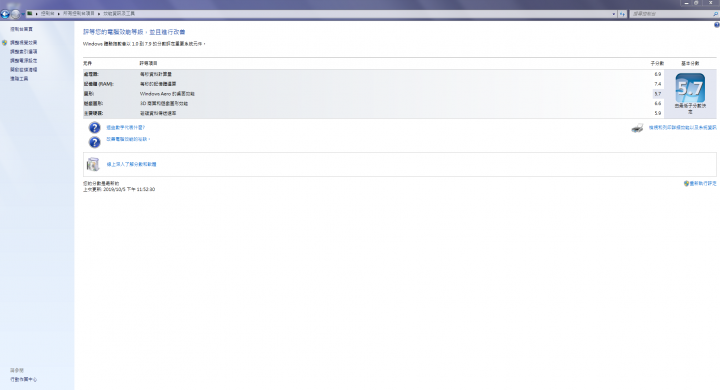Go back with the Back arrow button
Screen dimensions: 720x390
tap(5, 14)
